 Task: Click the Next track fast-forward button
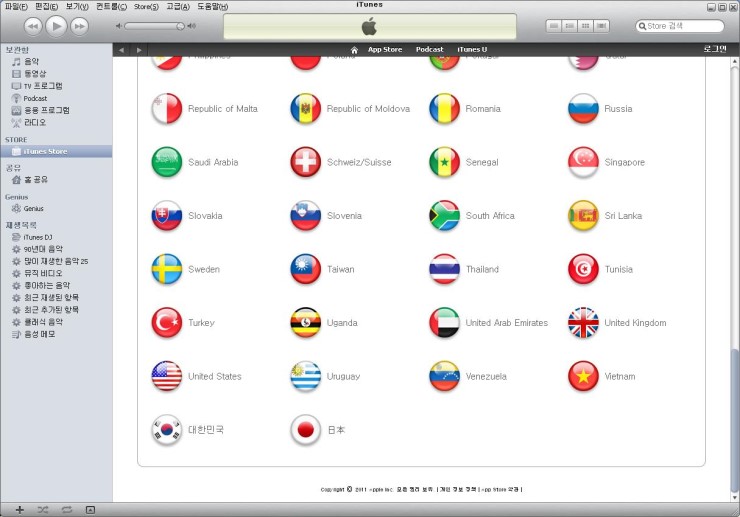pyautogui.click(x=79, y=26)
